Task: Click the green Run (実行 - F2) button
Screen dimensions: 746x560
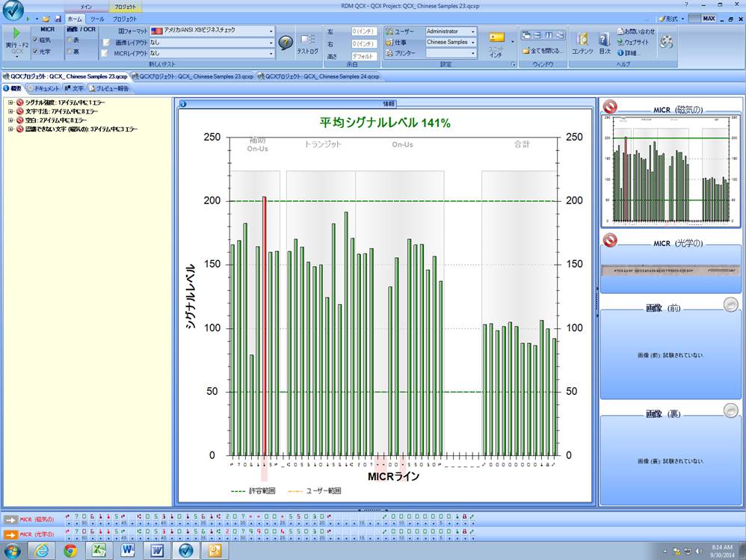Action: 16,35
